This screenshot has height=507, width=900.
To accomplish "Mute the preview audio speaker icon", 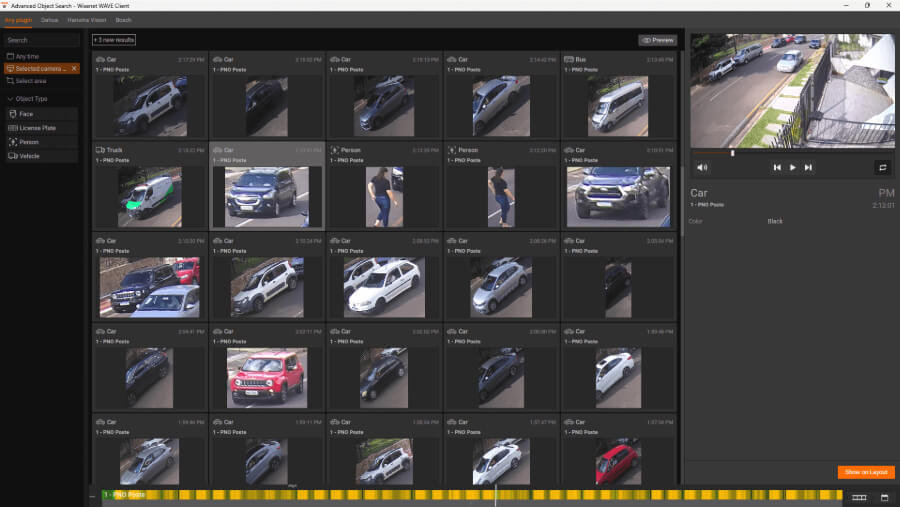I will tap(702, 167).
